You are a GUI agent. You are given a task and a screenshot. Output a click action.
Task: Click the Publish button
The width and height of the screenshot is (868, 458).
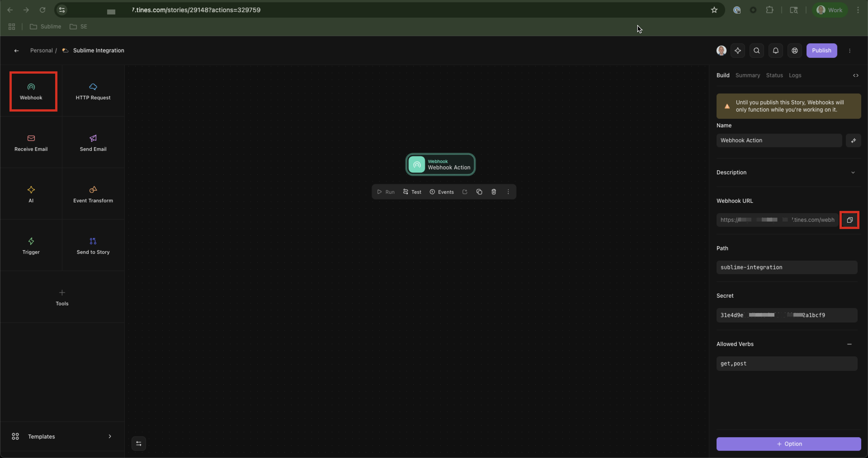821,51
